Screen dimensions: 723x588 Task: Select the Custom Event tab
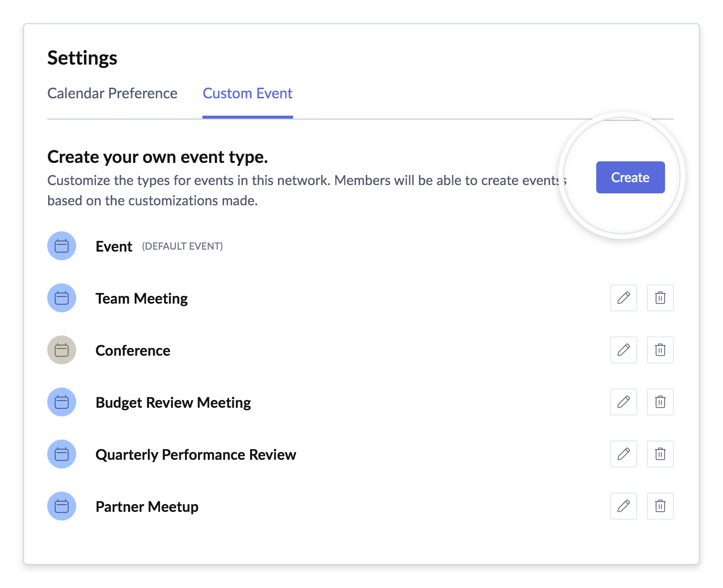pos(247,94)
